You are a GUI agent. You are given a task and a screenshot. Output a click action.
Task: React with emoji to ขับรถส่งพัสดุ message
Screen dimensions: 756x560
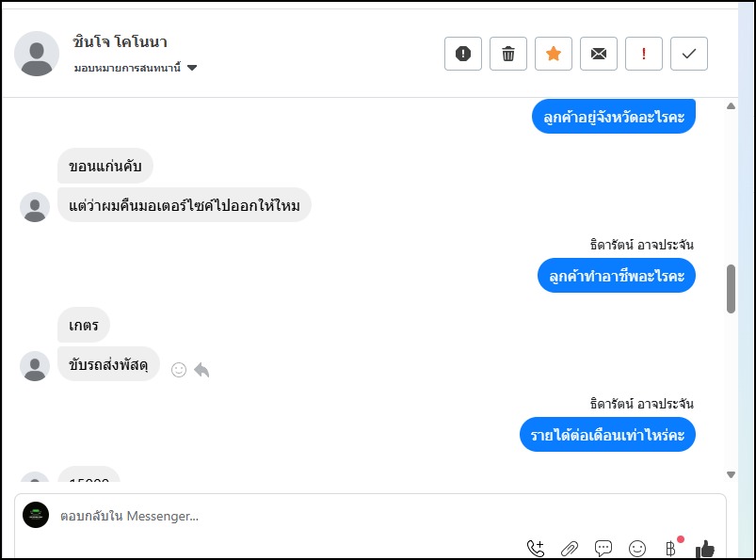(x=179, y=370)
